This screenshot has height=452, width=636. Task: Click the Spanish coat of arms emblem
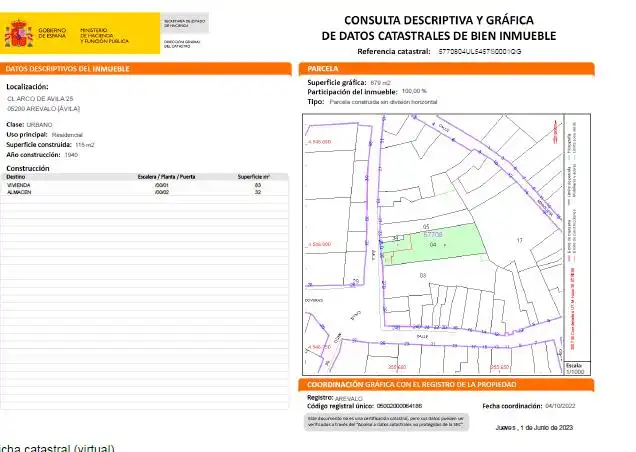tap(19, 33)
